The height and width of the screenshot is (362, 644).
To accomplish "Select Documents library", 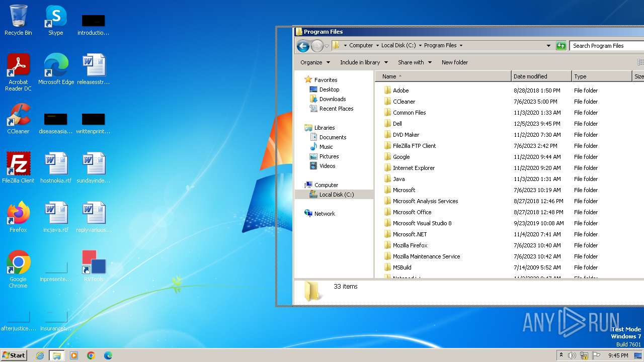I will coord(333,137).
